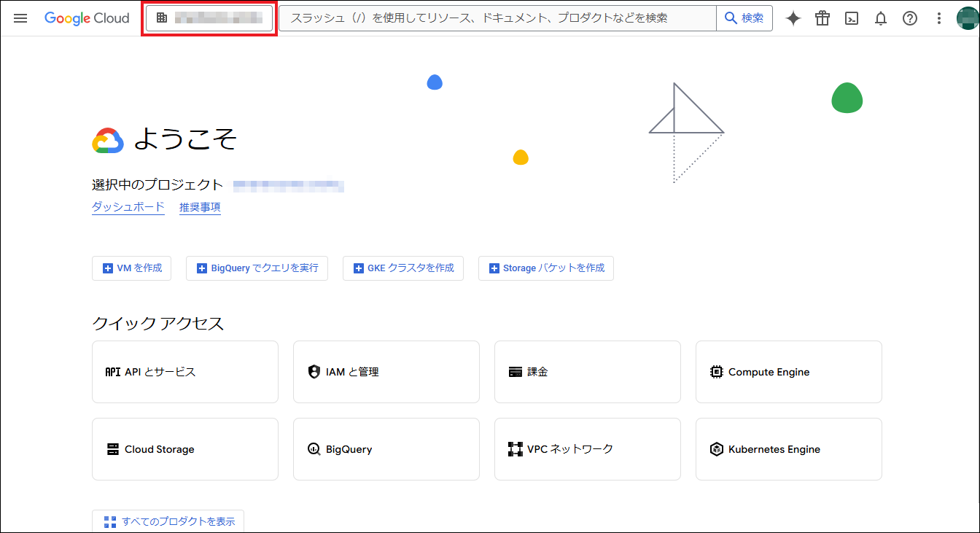
Task: Open the help question mark icon
Action: [x=910, y=18]
